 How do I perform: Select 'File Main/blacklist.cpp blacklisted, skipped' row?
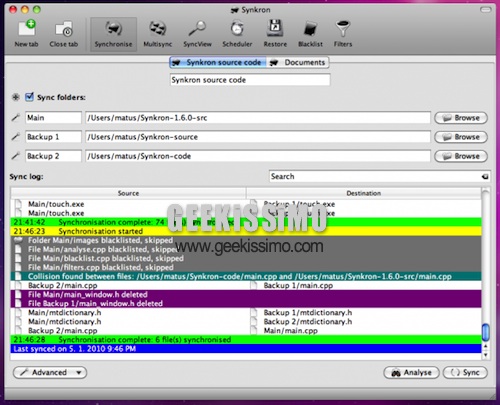(246, 258)
